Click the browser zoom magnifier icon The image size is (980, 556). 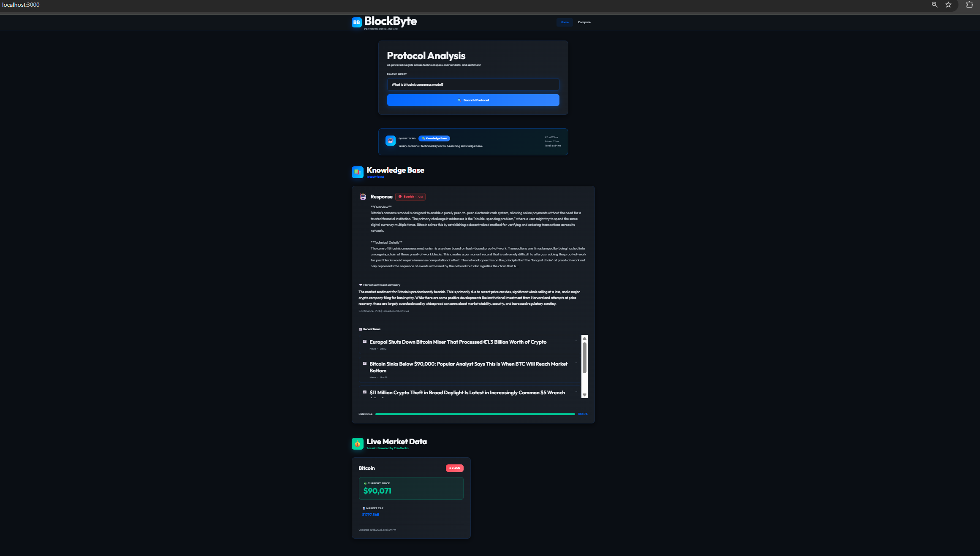coord(934,5)
